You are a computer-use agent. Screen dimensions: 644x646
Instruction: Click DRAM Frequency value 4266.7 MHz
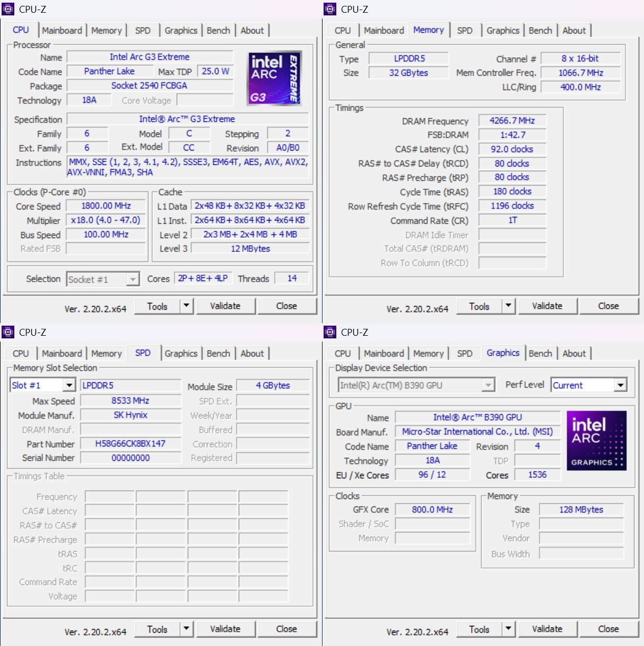[x=512, y=120]
